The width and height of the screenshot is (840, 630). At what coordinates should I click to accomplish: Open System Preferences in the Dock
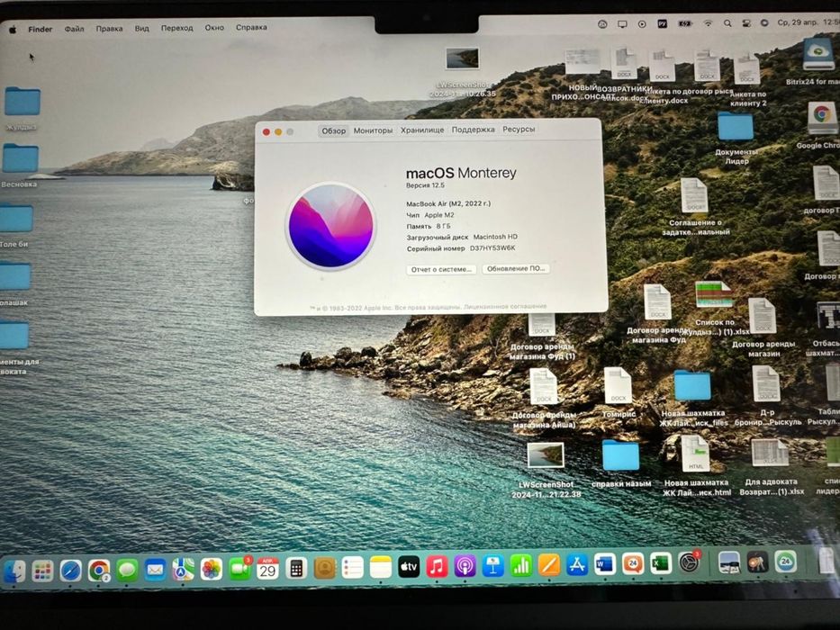point(689,563)
